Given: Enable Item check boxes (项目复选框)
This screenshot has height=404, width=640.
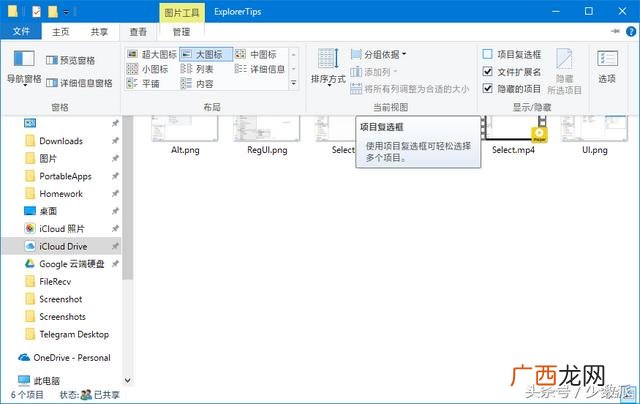Looking at the screenshot, I should (x=512, y=54).
